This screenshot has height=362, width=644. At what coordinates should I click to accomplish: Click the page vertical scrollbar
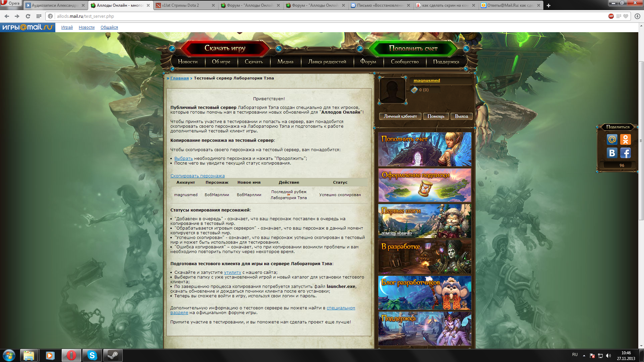pyautogui.click(x=641, y=141)
